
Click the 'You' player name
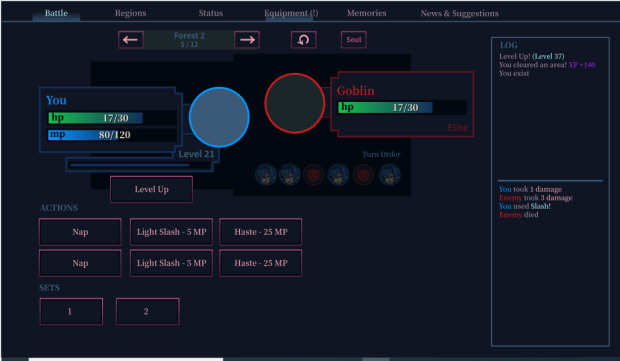(56, 100)
